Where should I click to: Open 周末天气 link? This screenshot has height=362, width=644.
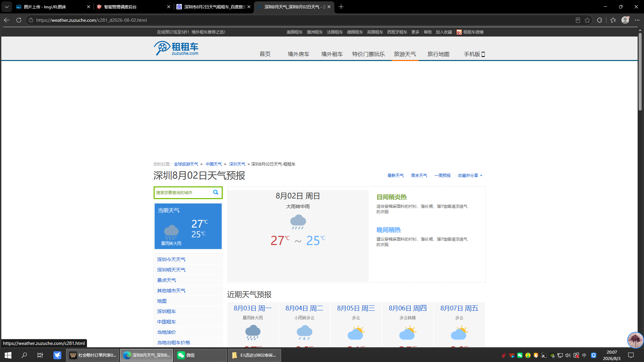[x=419, y=176]
